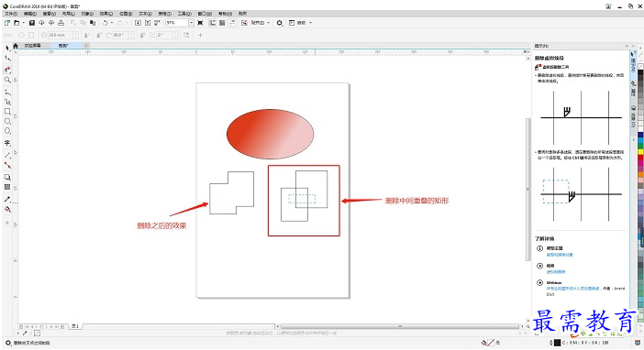Pick the yellow swatch in color palette
644x350 pixels.
pos(640,152)
